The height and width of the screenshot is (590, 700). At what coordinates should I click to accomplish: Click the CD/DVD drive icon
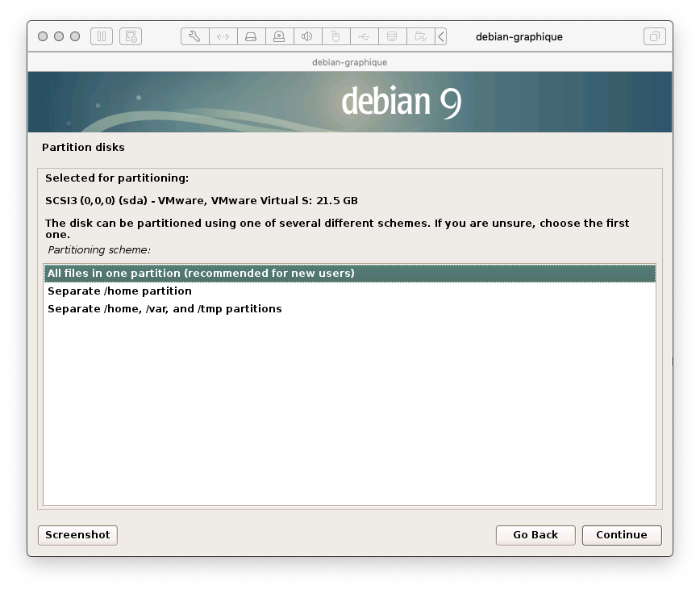coord(279,36)
